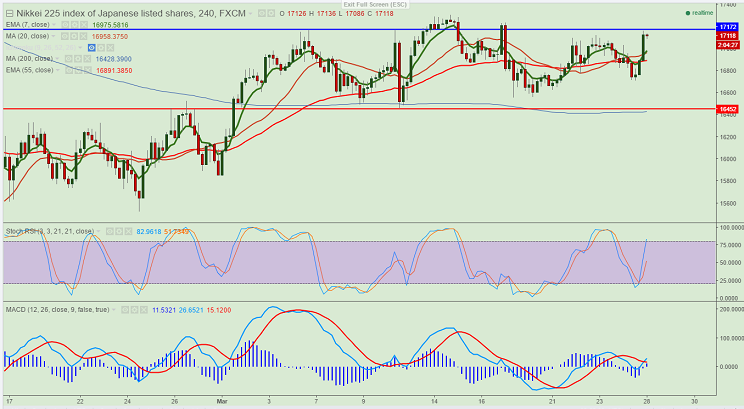This screenshot has height=409, width=744.
Task: Click the 28 date on time axis
Action: click(647, 400)
